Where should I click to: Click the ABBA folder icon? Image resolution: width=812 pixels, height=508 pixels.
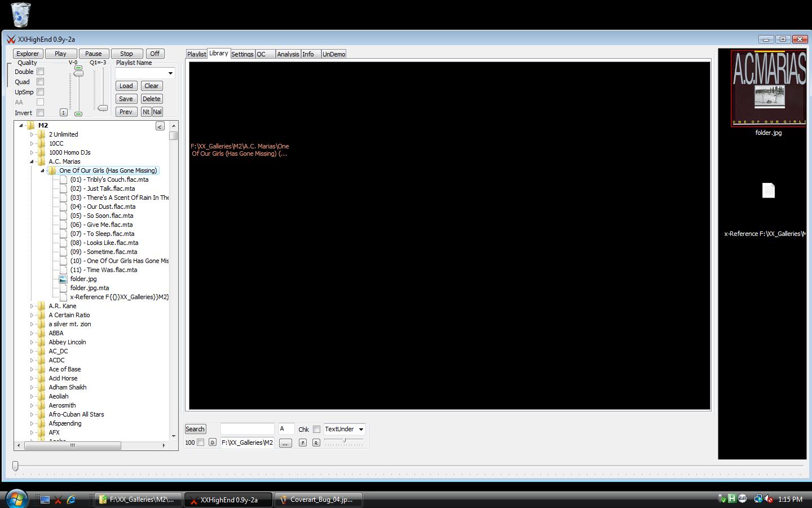tap(42, 333)
